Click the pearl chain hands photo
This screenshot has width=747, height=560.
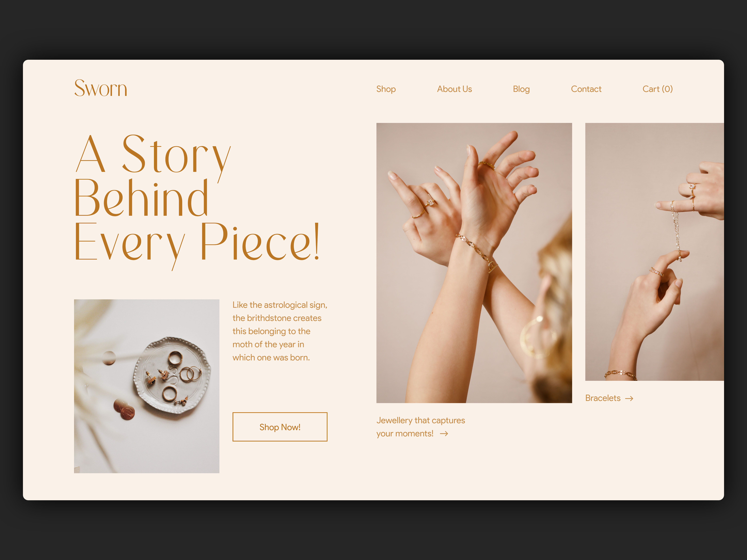tap(654, 252)
